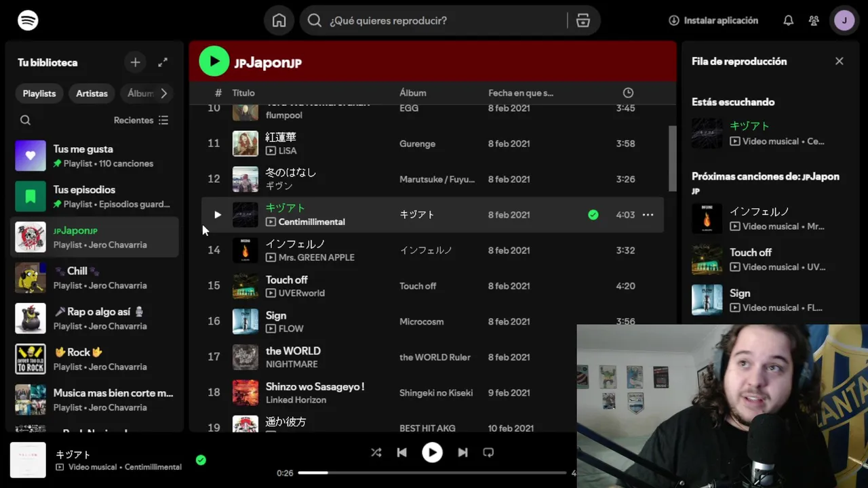Open Recientes sort dropdown

(141, 120)
